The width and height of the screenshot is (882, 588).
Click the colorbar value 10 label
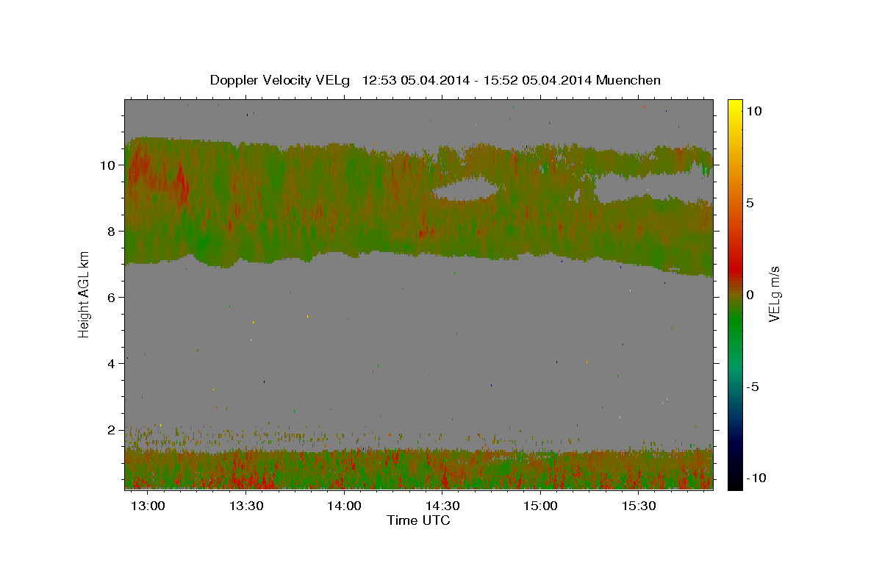click(753, 111)
